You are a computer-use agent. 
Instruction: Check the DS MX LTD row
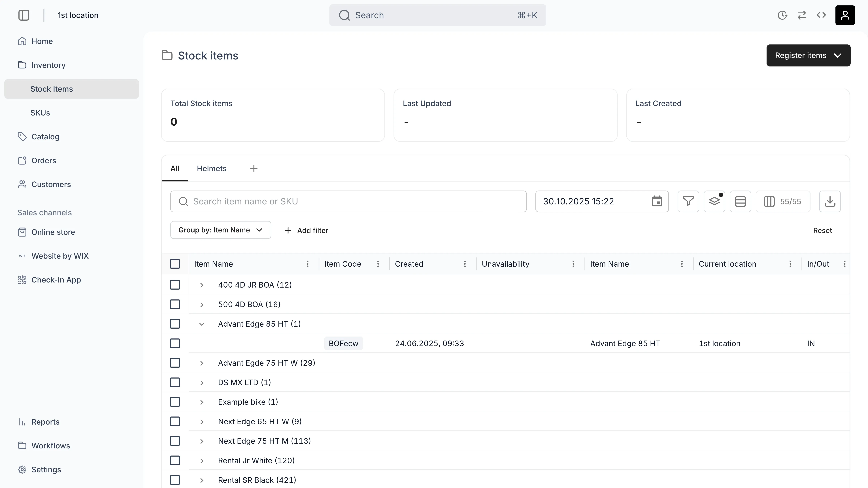coord(175,383)
